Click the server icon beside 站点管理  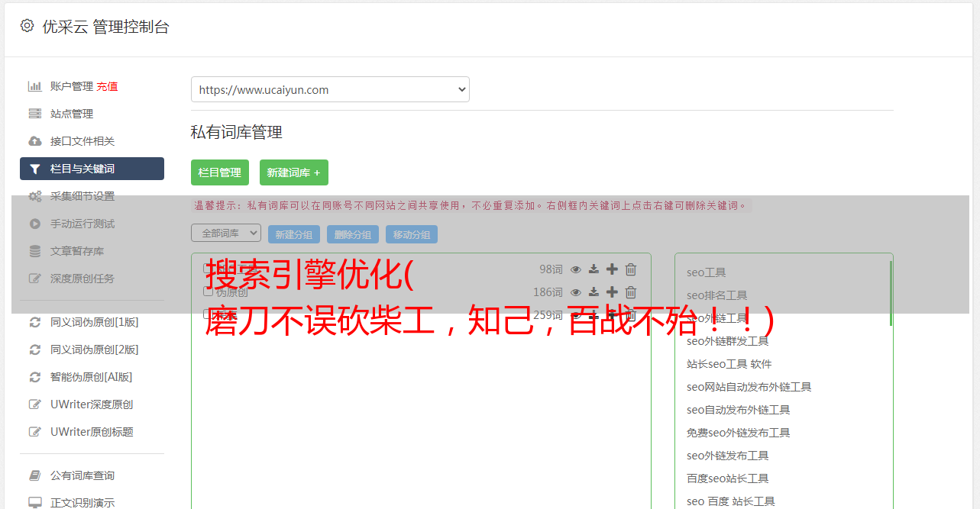coord(34,114)
